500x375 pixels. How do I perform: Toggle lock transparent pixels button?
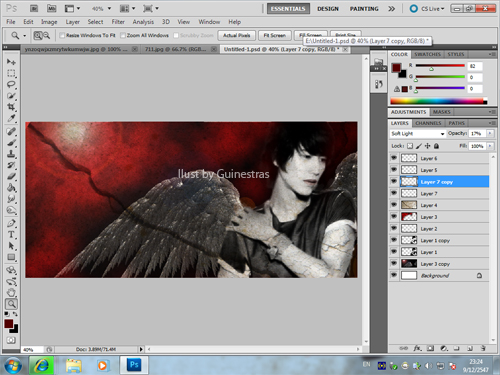pyautogui.click(x=410, y=146)
